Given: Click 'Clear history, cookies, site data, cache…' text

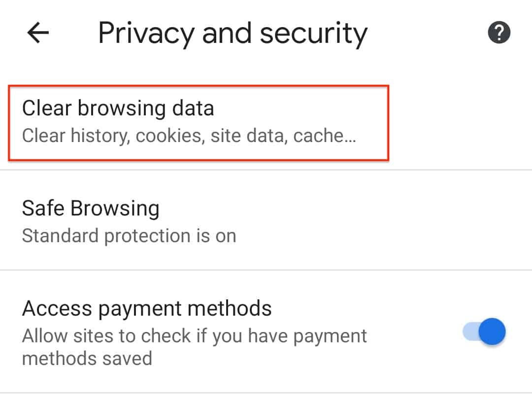Looking at the screenshot, I should [x=189, y=136].
